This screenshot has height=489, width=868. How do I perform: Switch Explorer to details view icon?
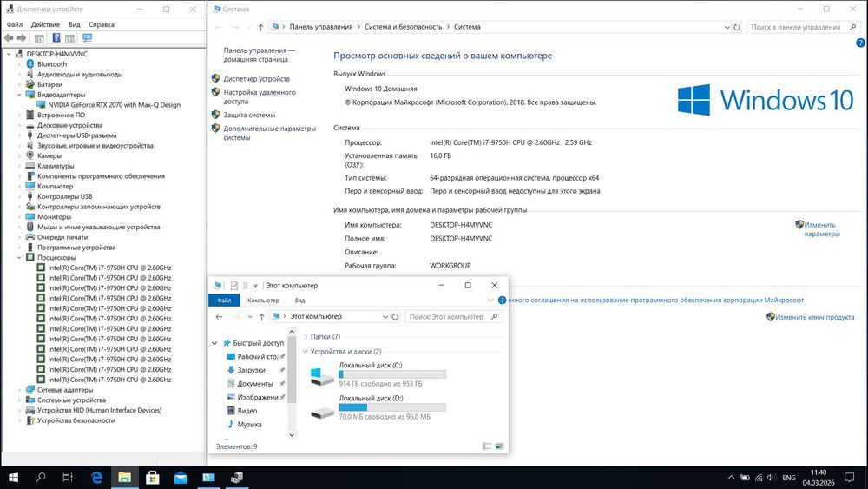click(x=487, y=446)
